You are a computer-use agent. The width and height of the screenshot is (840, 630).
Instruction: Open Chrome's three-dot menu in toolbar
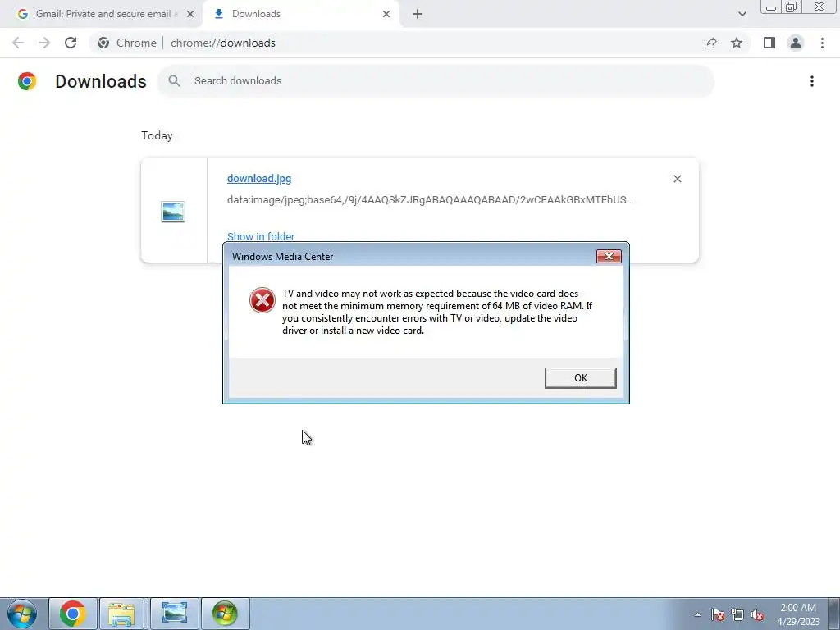pos(822,43)
